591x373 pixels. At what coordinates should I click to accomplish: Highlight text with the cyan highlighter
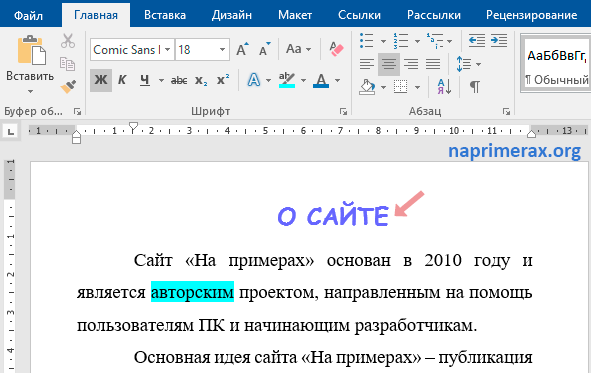(x=287, y=80)
